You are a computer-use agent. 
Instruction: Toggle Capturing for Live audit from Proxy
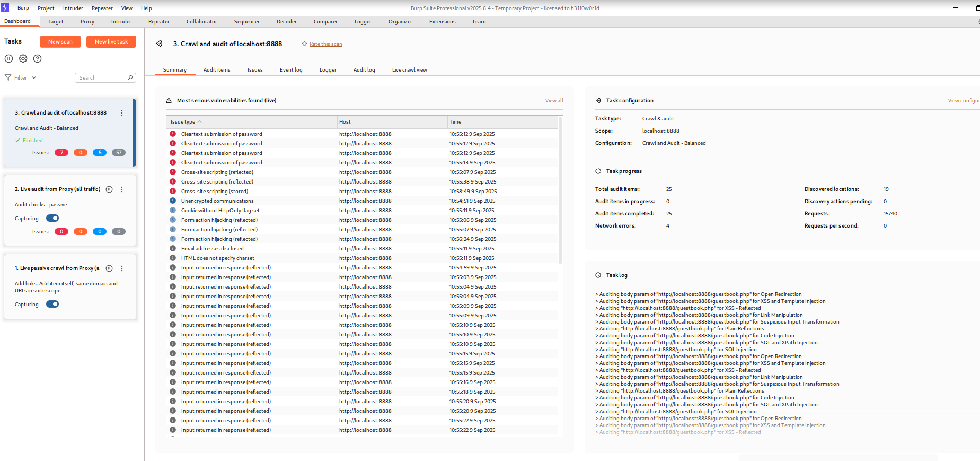(x=52, y=218)
